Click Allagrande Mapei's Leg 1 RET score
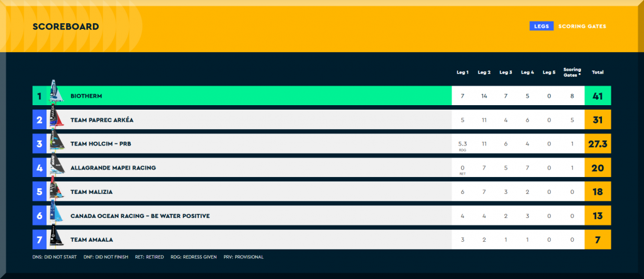 coord(462,169)
